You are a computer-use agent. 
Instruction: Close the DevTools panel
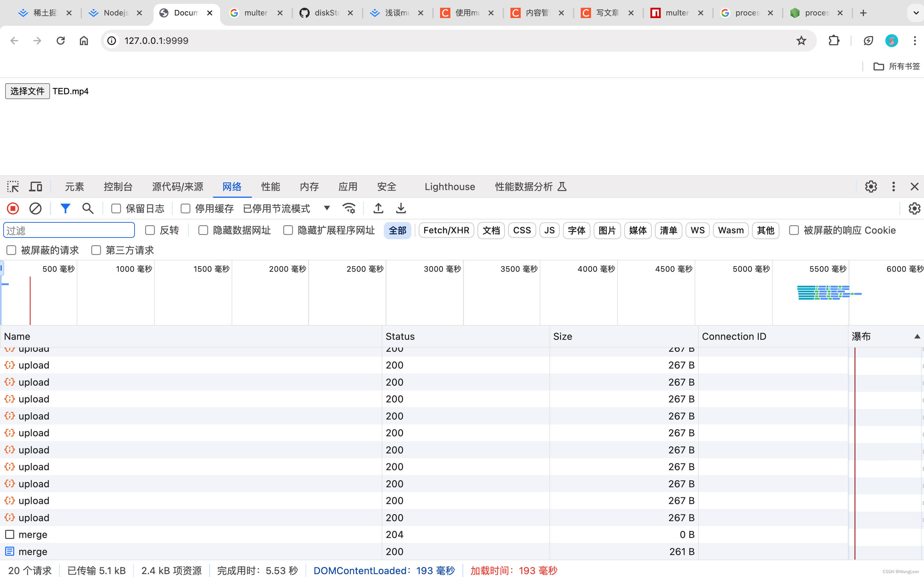coord(914,187)
